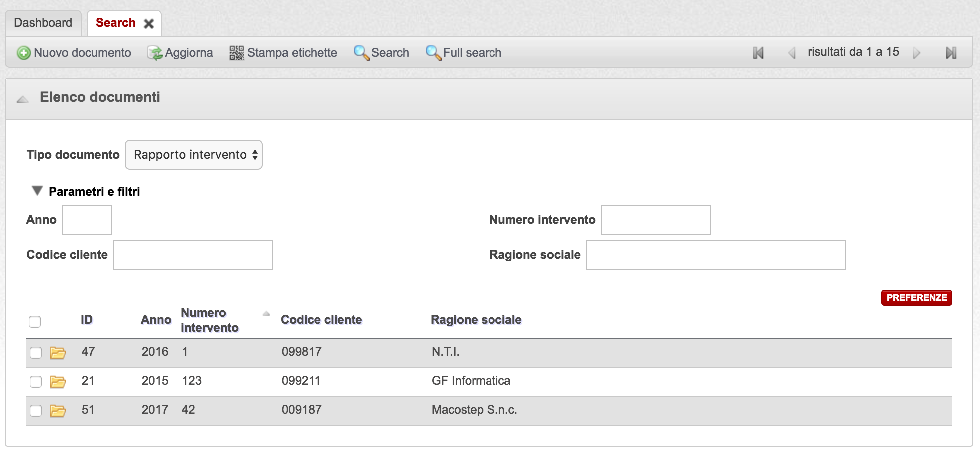The image size is (980, 457).
Task: Click year 2017 in third row
Action: (x=155, y=410)
